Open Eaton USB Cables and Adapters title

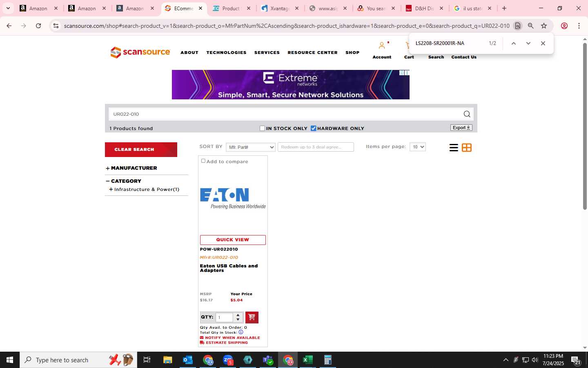229,268
